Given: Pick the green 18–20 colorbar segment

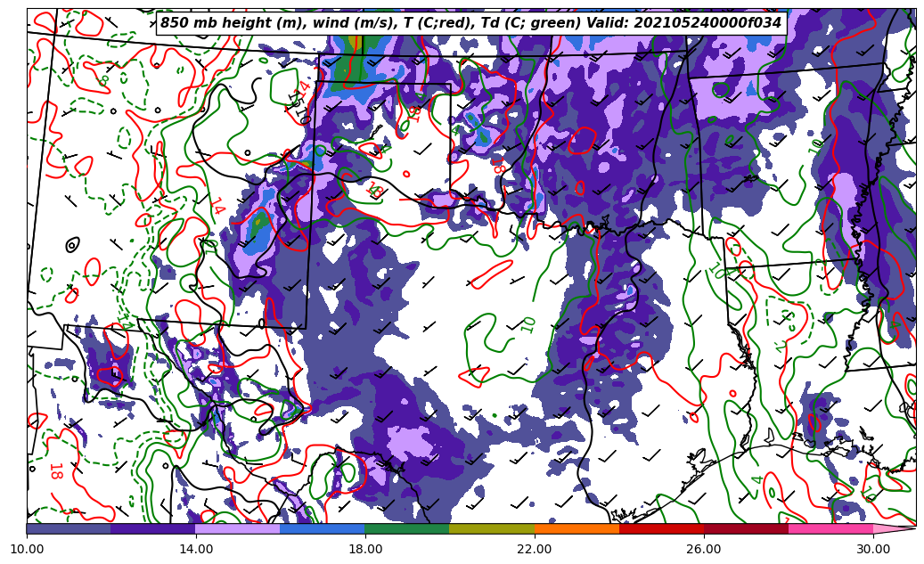Looking at the screenshot, I should pos(407,528).
